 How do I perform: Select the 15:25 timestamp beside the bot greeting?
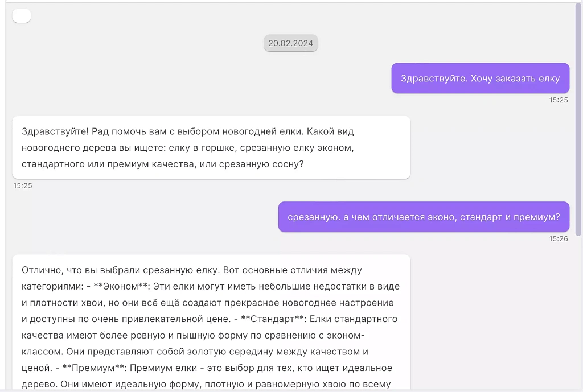tap(23, 185)
